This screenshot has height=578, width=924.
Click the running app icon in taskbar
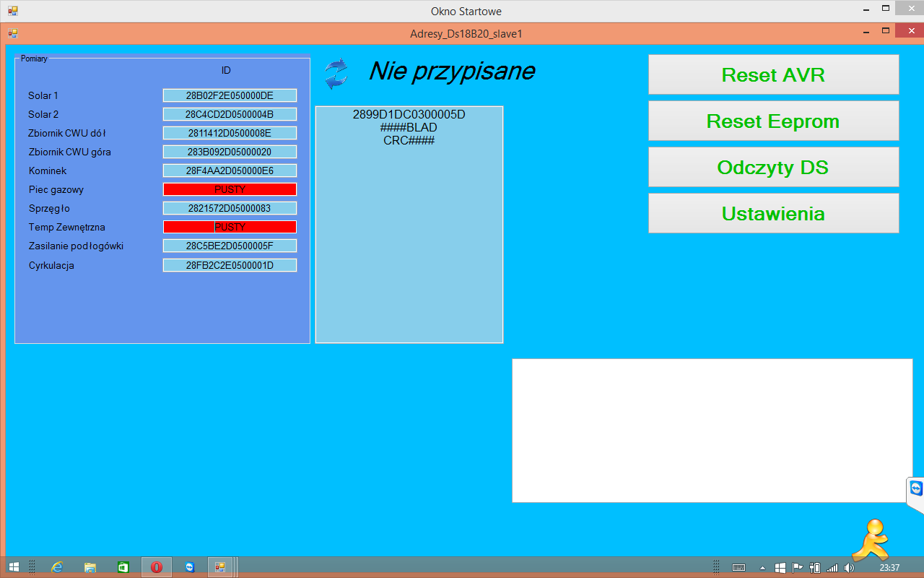click(x=221, y=567)
